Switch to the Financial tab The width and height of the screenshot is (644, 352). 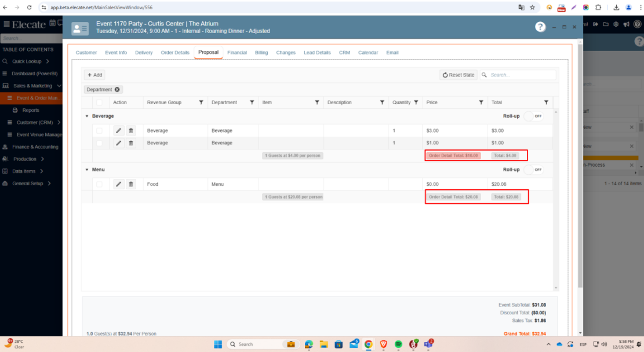pyautogui.click(x=237, y=53)
